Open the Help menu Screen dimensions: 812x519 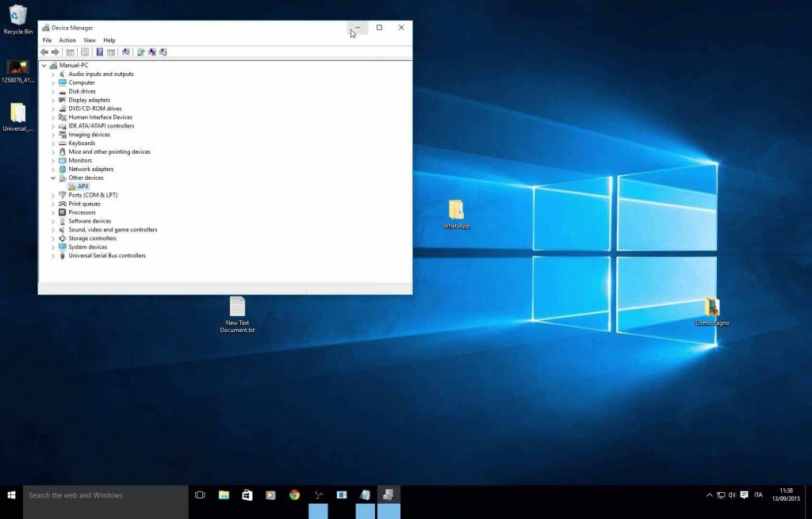tap(109, 40)
